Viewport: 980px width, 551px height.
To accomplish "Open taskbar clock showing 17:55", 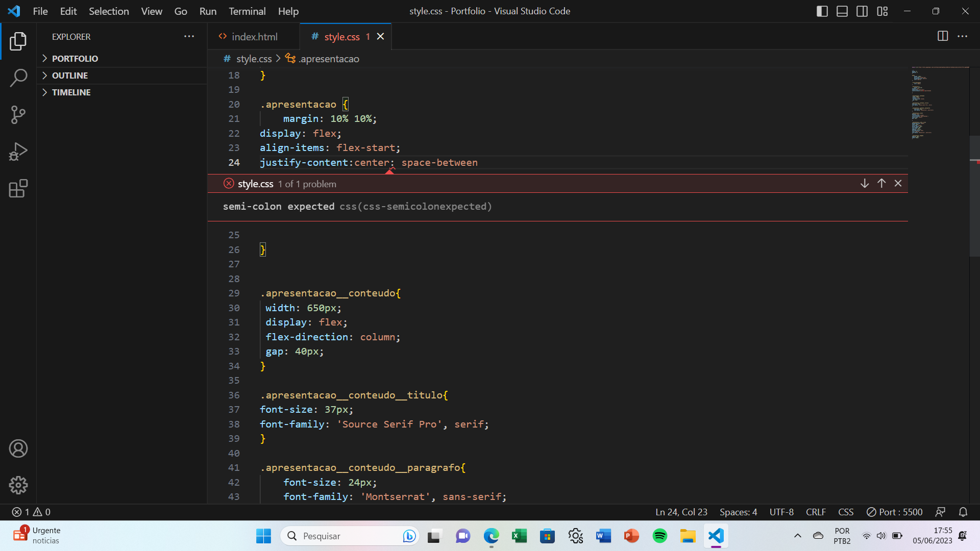I will coord(933,536).
